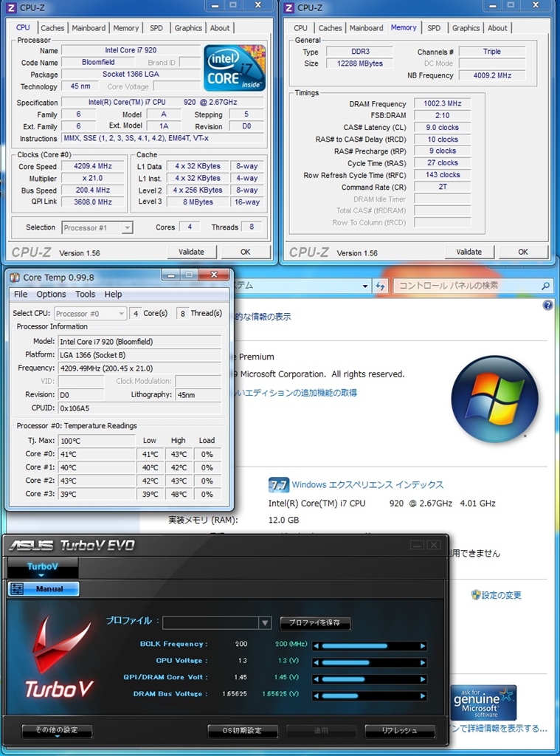
Task: Click Validate button in left CPU-Z window
Action: tap(191, 252)
